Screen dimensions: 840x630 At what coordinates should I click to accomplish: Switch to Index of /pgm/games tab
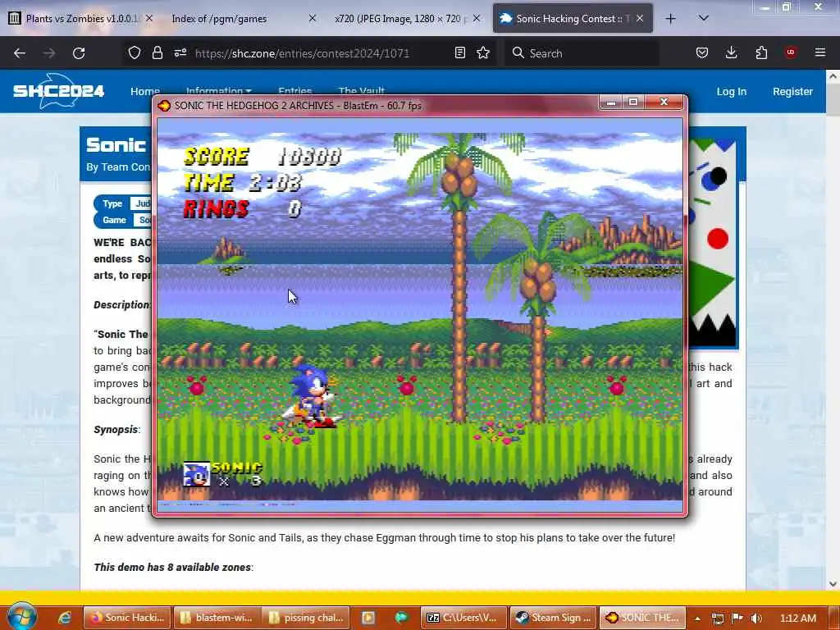tap(243, 18)
